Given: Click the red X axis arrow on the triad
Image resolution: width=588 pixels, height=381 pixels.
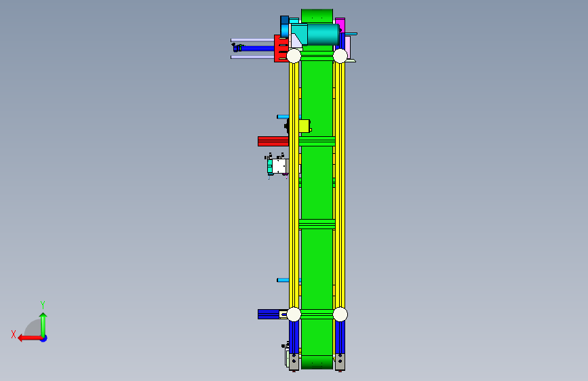Looking at the screenshot, I should coord(29,338).
